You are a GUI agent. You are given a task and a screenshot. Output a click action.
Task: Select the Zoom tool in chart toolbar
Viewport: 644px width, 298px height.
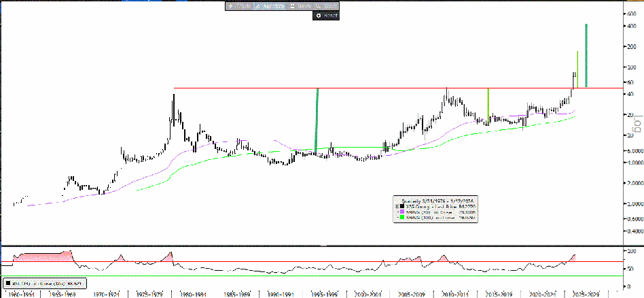(326, 7)
